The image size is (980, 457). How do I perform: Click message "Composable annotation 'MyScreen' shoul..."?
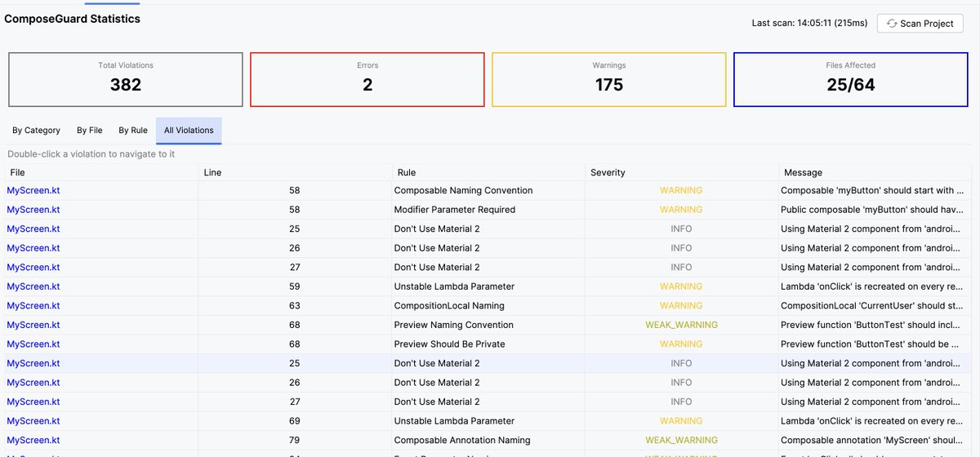872,441
